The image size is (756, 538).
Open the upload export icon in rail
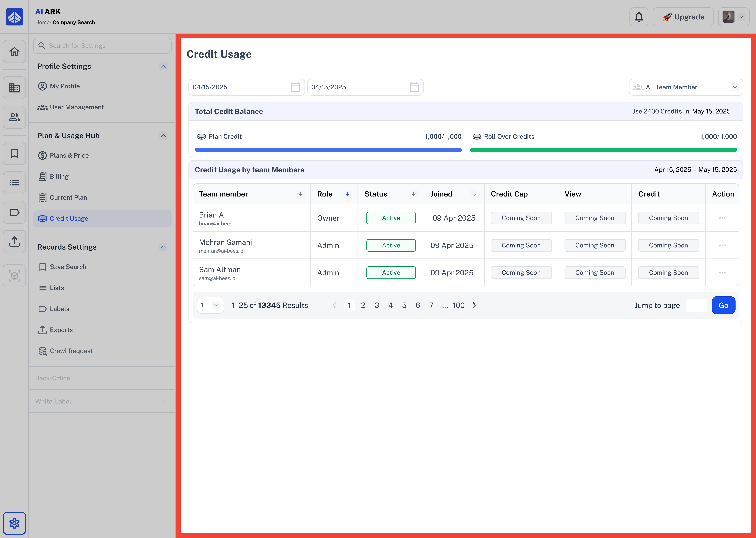14,242
